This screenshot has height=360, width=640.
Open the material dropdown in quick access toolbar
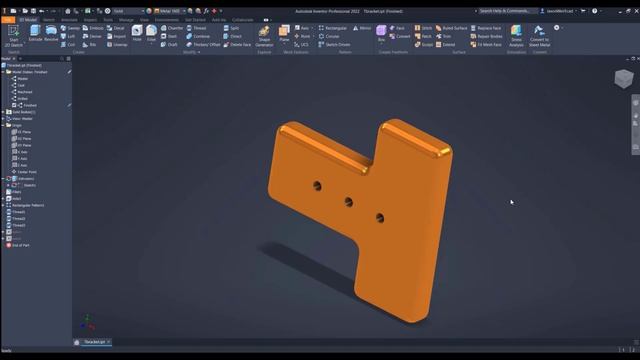coord(142,11)
